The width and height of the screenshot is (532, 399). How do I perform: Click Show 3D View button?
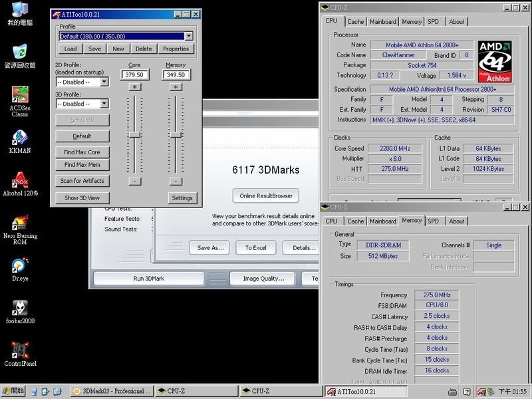[x=82, y=198]
